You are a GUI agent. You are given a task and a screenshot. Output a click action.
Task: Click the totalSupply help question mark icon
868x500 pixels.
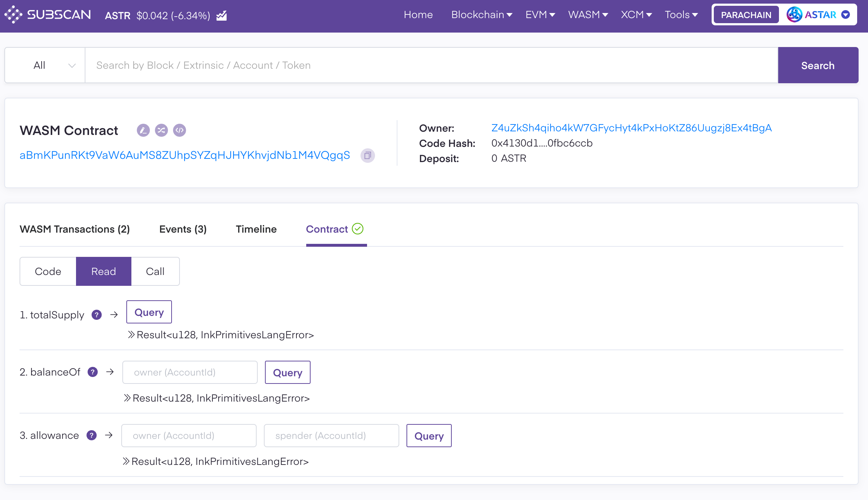tap(96, 315)
